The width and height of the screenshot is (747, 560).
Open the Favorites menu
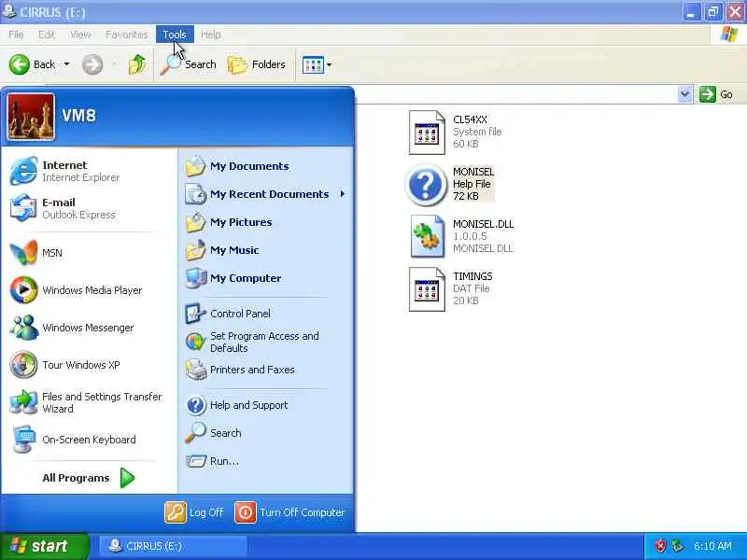click(x=126, y=35)
